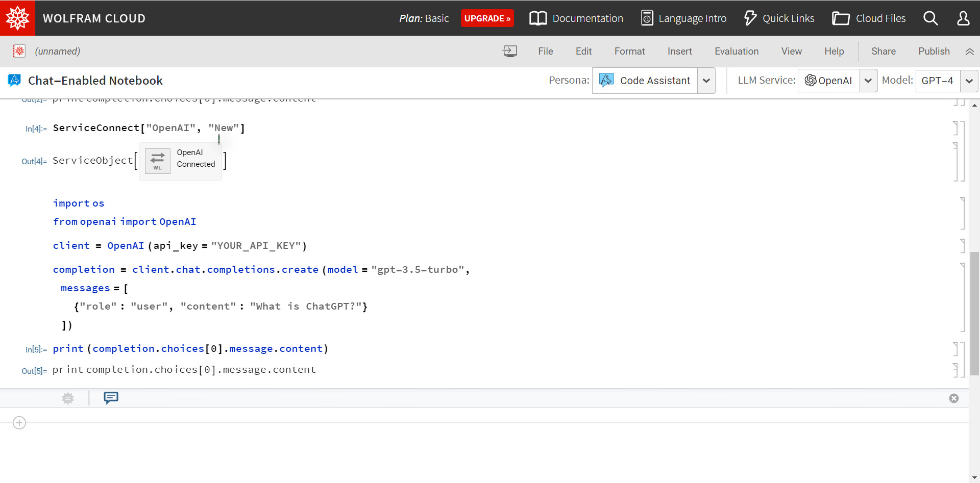The width and height of the screenshot is (980, 483).
Task: Open the View menu
Action: coord(791,51)
